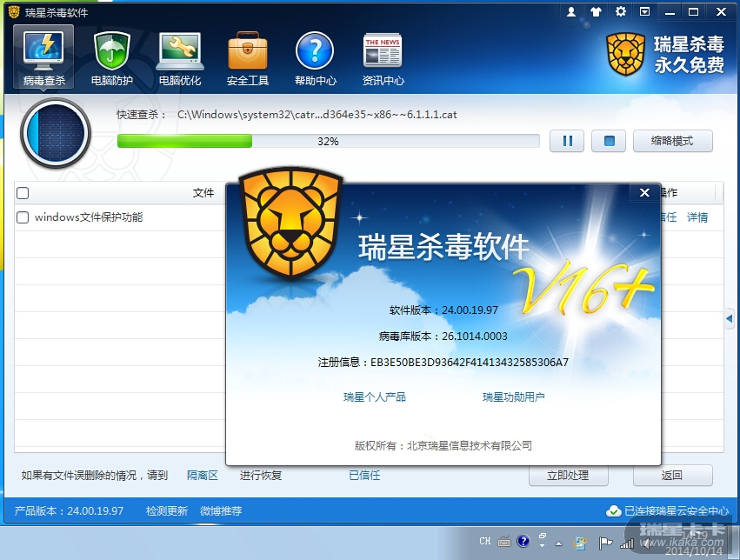Open the 电脑优化 optimization tab
This screenshot has height=560, width=740.
(180, 58)
